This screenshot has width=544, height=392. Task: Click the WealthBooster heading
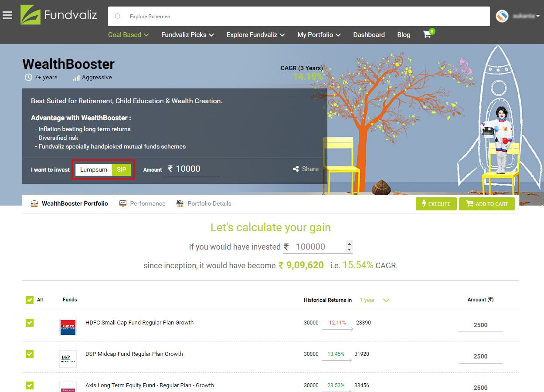(68, 64)
